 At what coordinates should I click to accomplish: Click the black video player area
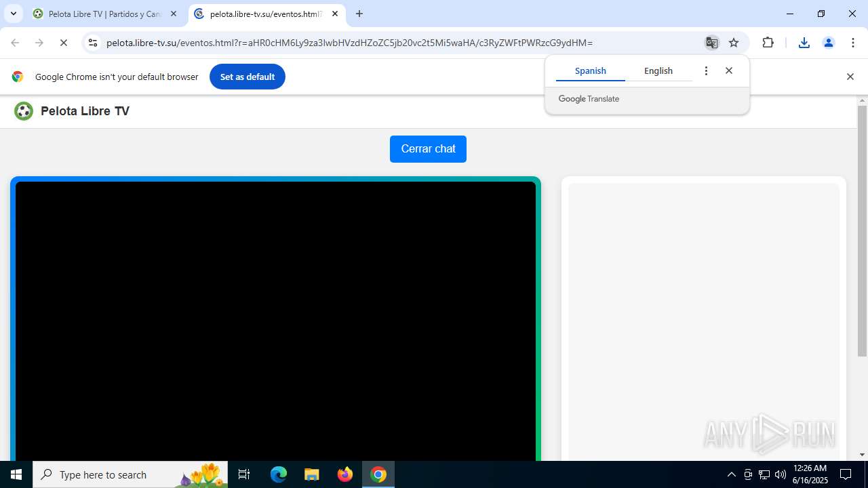tap(275, 321)
